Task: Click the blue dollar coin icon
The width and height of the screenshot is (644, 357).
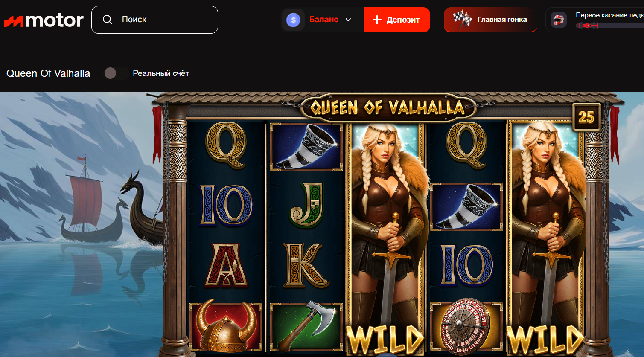Action: [293, 20]
